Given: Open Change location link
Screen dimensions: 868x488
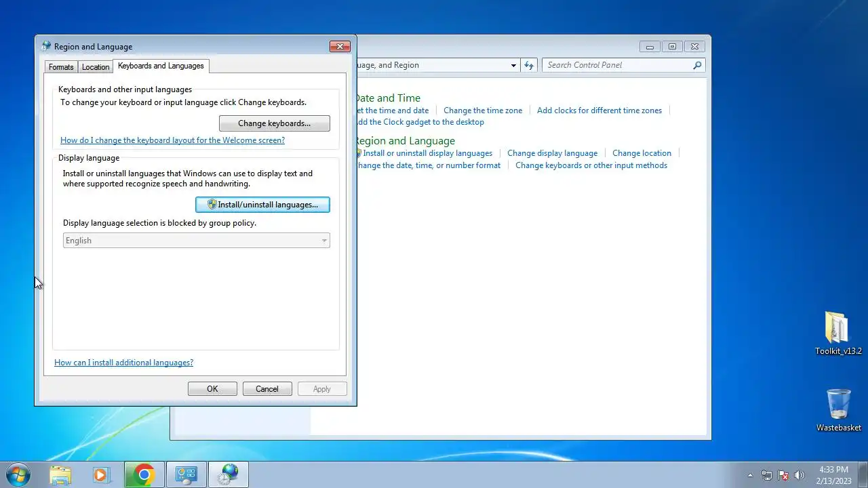Looking at the screenshot, I should (642, 153).
